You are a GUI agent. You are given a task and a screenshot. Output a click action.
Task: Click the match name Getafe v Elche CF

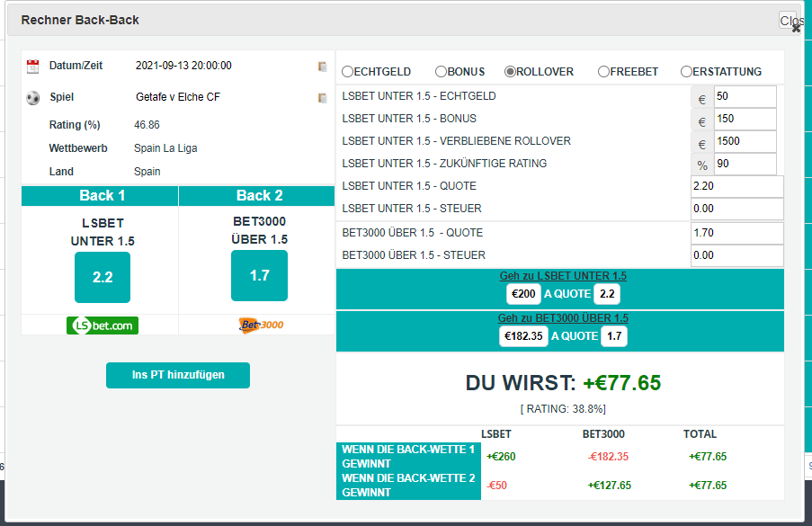pyautogui.click(x=178, y=97)
